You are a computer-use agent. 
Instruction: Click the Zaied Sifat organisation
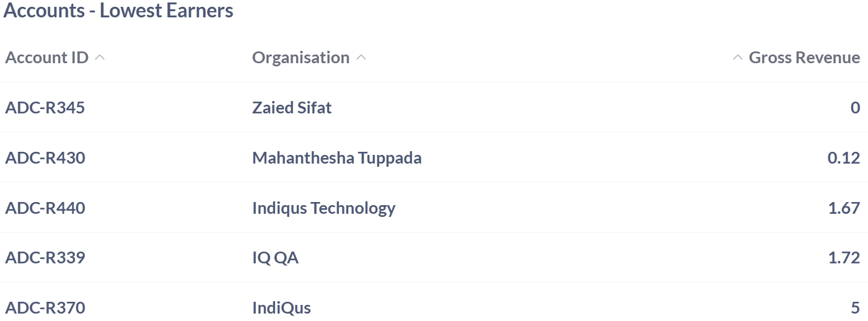coord(291,108)
